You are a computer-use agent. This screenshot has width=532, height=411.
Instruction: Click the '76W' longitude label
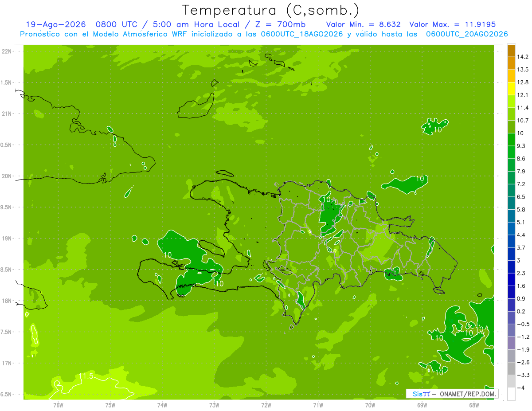58,405
